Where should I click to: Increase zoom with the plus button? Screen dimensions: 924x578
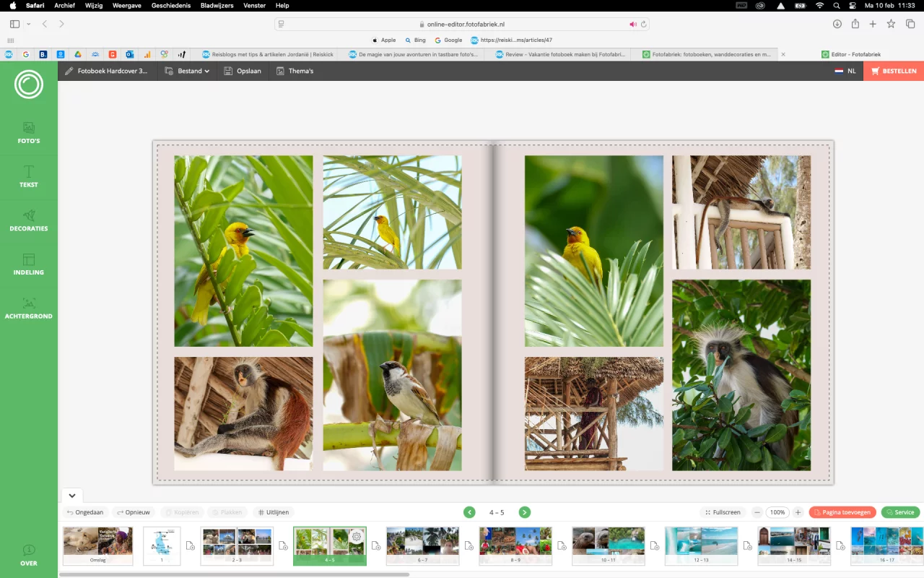coord(798,512)
